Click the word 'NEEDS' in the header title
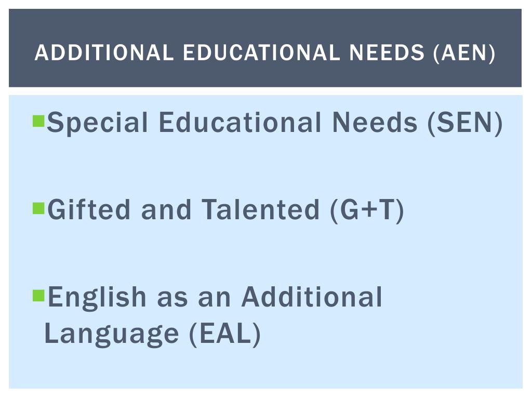 point(387,53)
